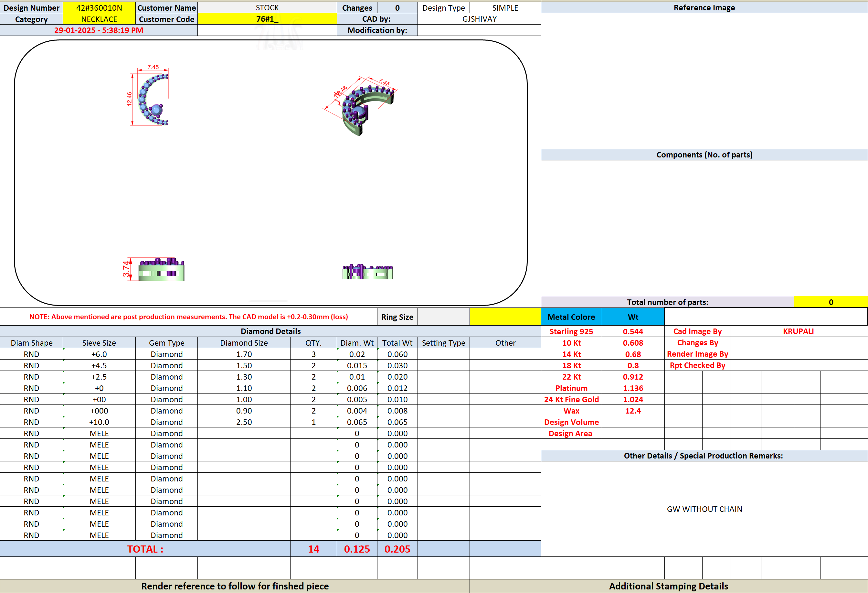Click the front view drawing at bottom right

(367, 272)
